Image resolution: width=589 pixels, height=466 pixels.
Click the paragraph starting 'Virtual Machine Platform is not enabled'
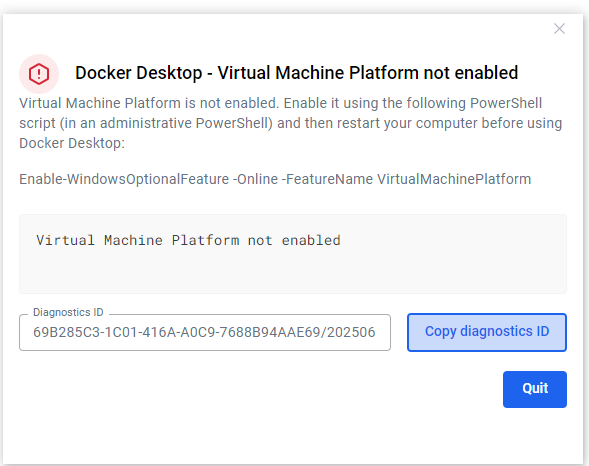pyautogui.click(x=290, y=123)
